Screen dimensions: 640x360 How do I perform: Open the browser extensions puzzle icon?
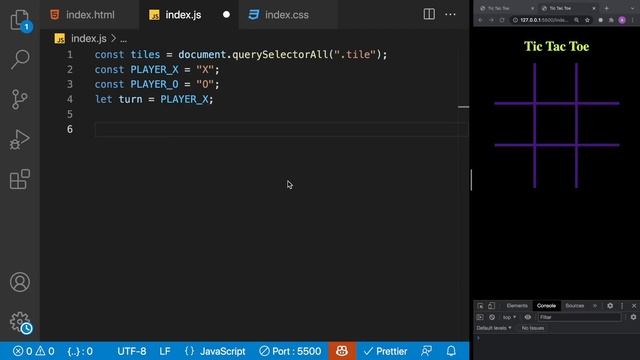(611, 20)
